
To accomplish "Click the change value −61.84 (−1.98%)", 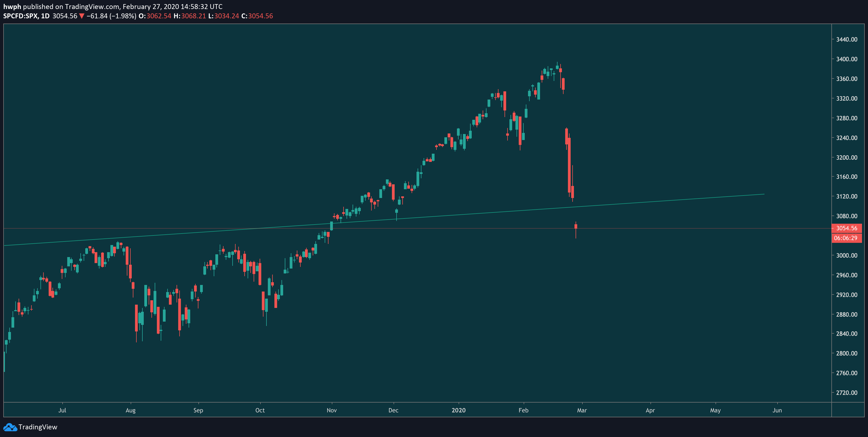I will (x=112, y=16).
